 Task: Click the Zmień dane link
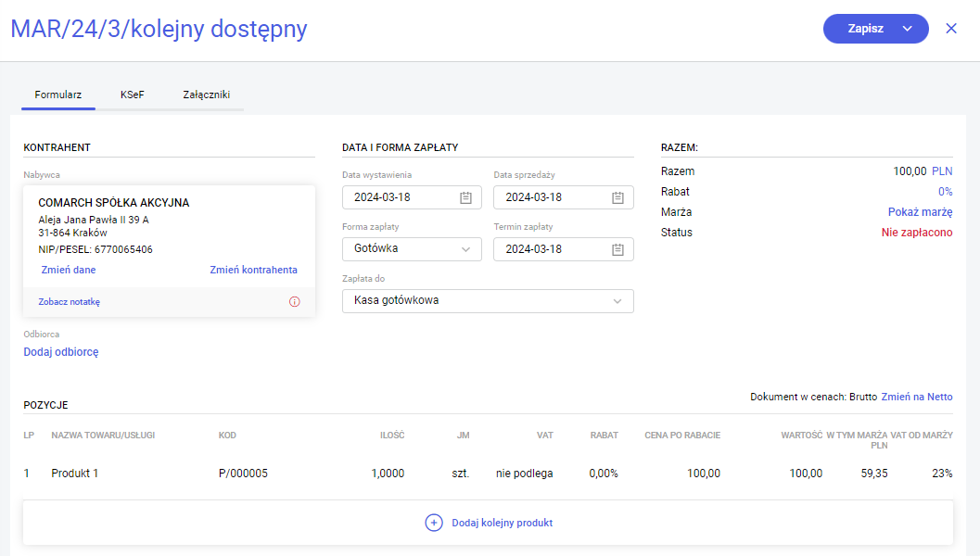click(x=69, y=270)
